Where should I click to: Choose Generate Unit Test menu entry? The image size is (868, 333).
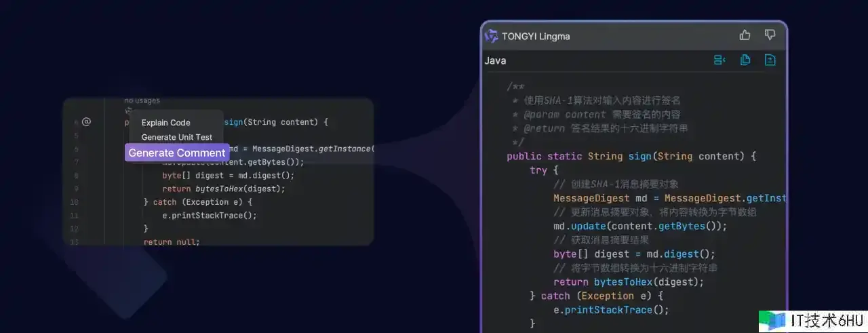tap(176, 137)
